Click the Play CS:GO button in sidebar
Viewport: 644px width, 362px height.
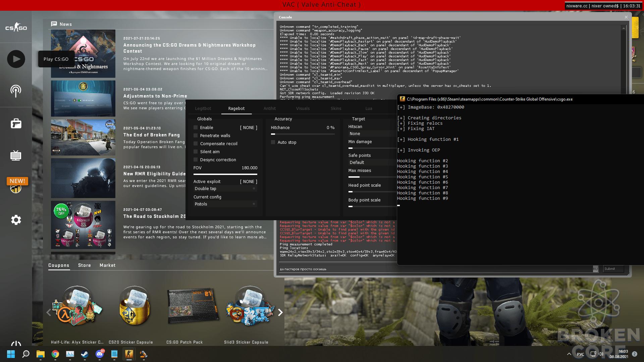pyautogui.click(x=16, y=59)
